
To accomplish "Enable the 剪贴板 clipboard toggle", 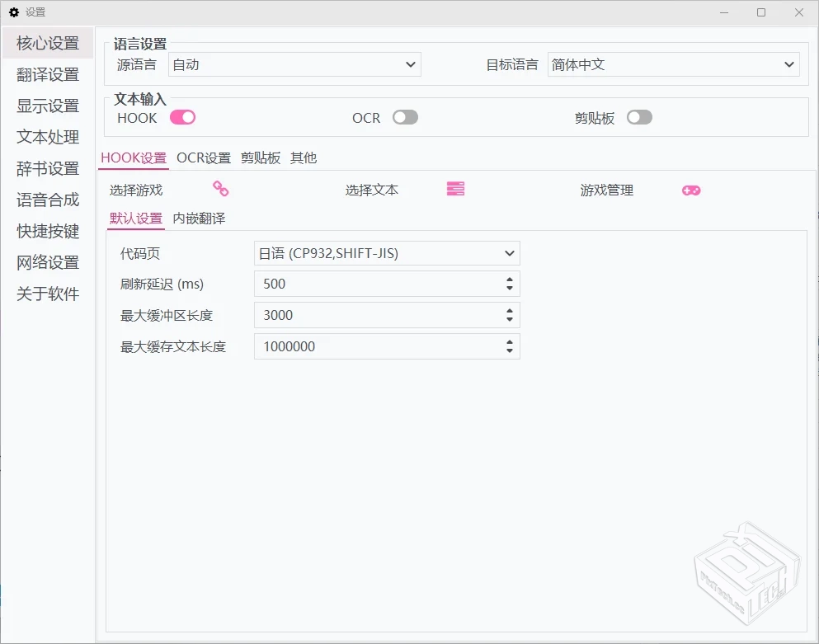I will (x=639, y=118).
